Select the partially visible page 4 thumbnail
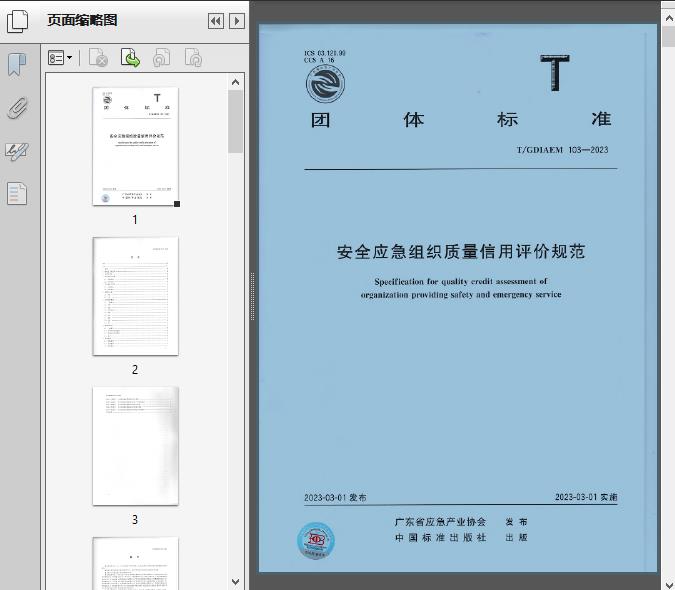The width and height of the screenshot is (675, 590). click(136, 563)
